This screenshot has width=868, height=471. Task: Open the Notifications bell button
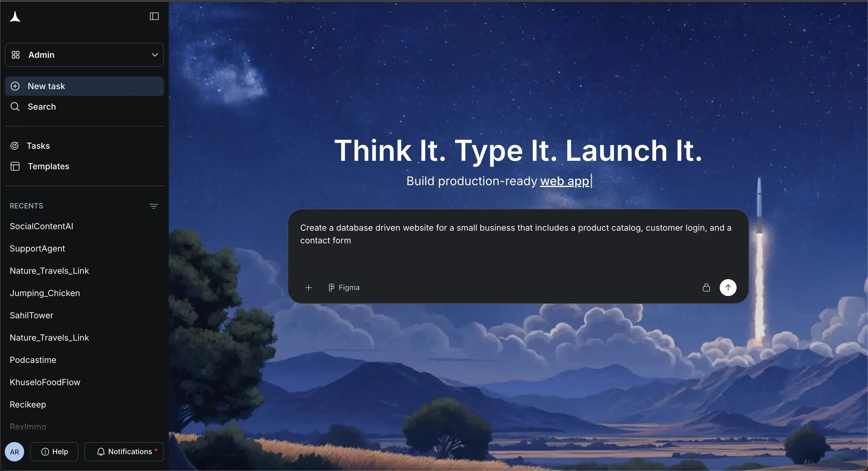click(x=124, y=451)
